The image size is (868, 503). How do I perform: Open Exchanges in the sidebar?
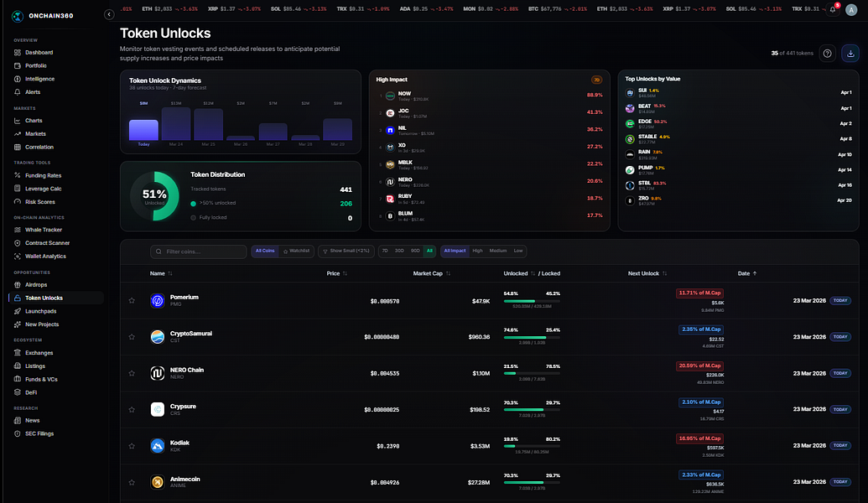click(x=56, y=352)
